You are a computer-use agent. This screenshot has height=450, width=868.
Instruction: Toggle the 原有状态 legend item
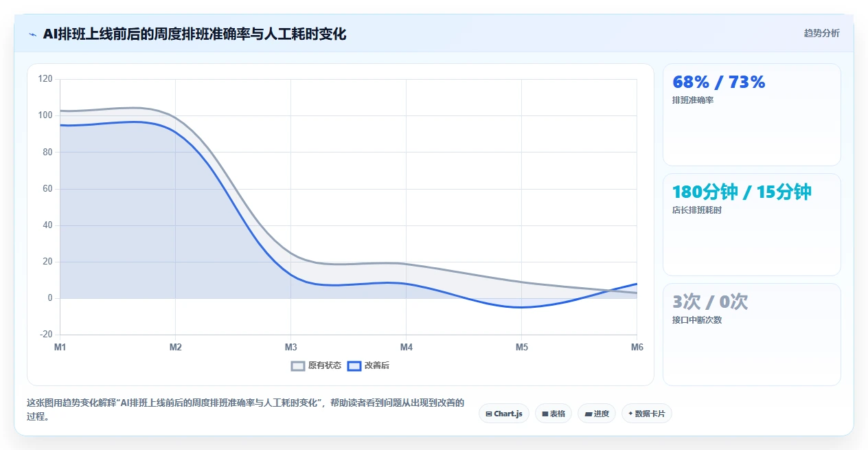(316, 365)
